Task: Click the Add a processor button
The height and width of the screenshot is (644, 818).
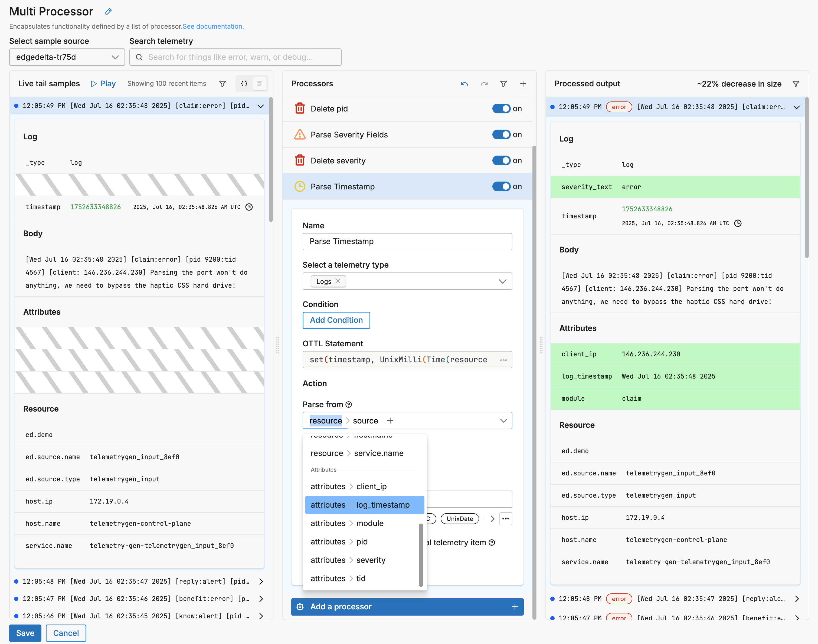Action: click(407, 607)
